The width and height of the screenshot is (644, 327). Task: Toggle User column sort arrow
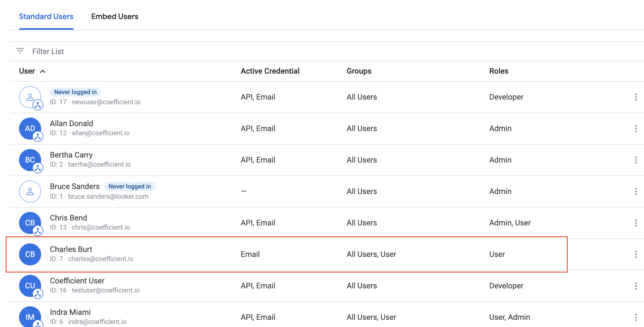42,71
